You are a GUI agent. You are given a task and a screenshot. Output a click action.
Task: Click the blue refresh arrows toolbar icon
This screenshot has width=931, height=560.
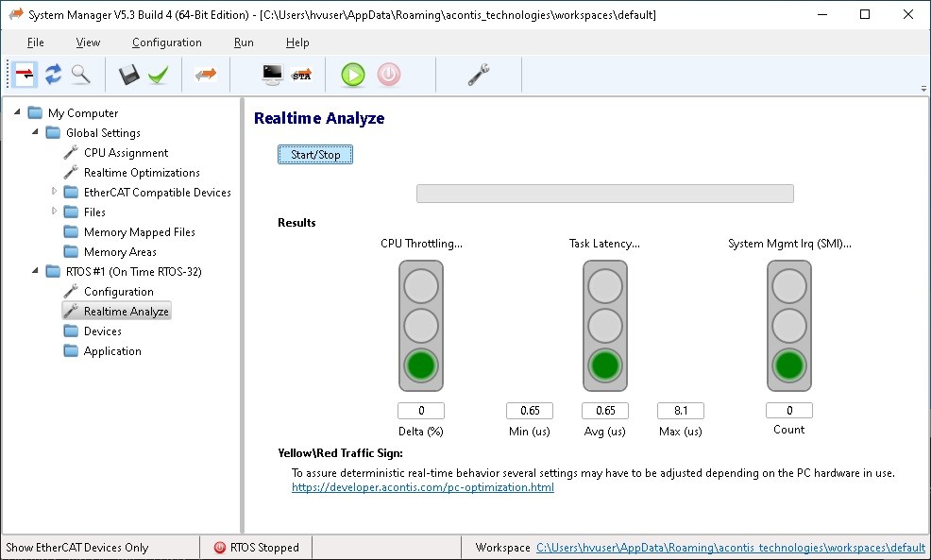pyautogui.click(x=53, y=75)
